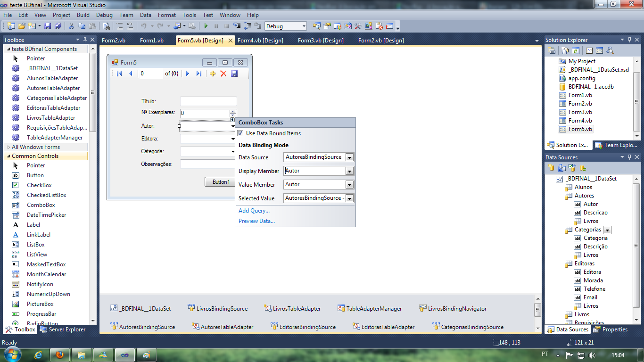The width and height of the screenshot is (644, 362).
Task: Click the Start Debugging play icon
Action: 206,26
